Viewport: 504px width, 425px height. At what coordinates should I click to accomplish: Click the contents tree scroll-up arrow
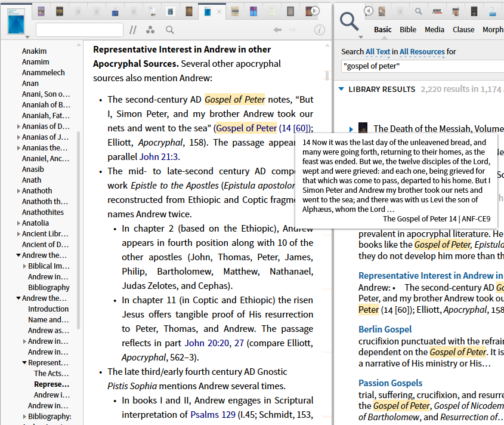(78, 45)
